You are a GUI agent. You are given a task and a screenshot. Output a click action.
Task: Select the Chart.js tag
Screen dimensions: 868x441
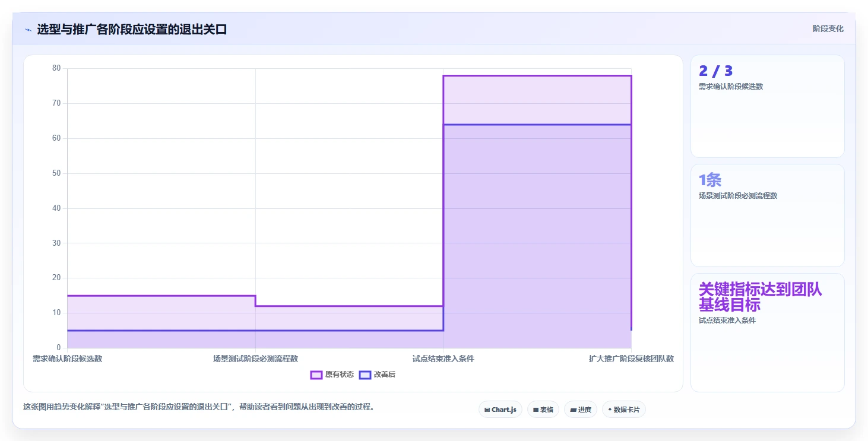click(x=500, y=410)
